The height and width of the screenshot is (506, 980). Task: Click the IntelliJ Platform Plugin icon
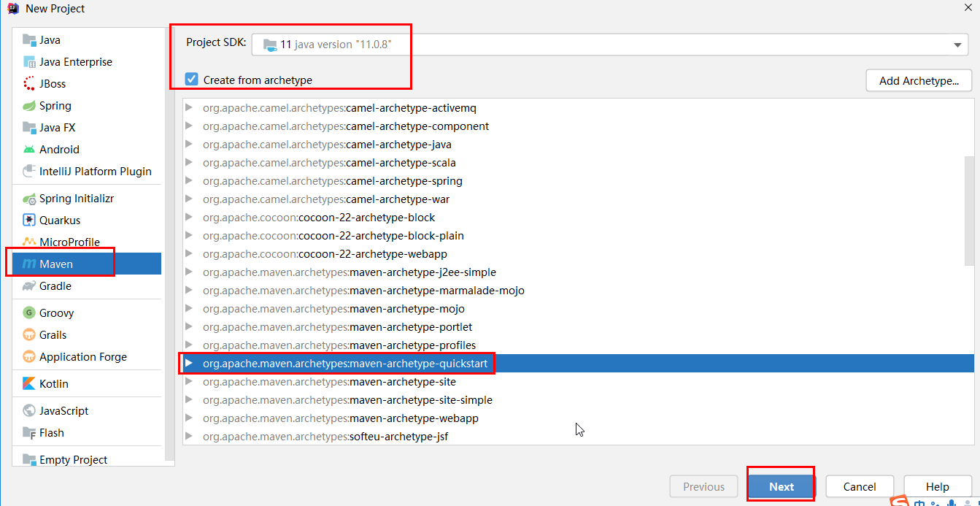[29, 172]
